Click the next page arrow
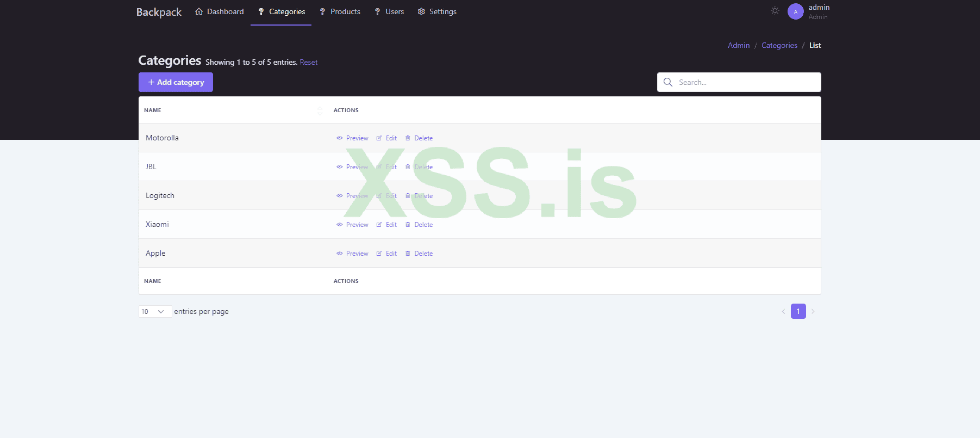The height and width of the screenshot is (438, 980). [x=813, y=311]
